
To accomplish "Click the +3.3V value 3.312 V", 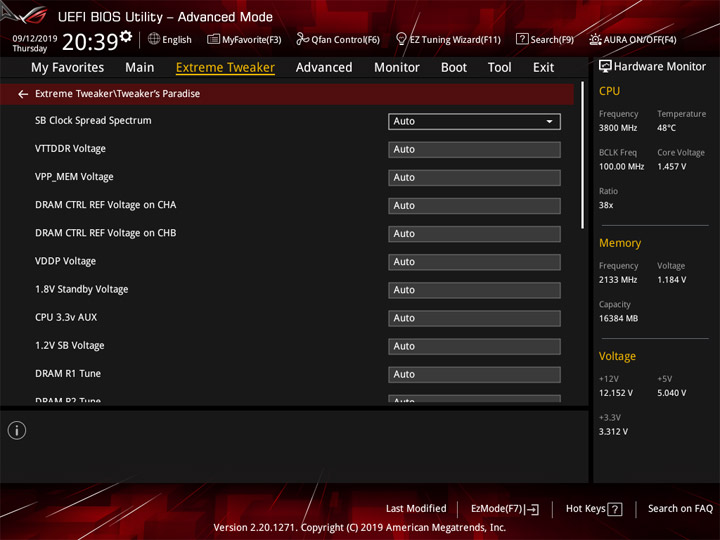I will tap(613, 431).
